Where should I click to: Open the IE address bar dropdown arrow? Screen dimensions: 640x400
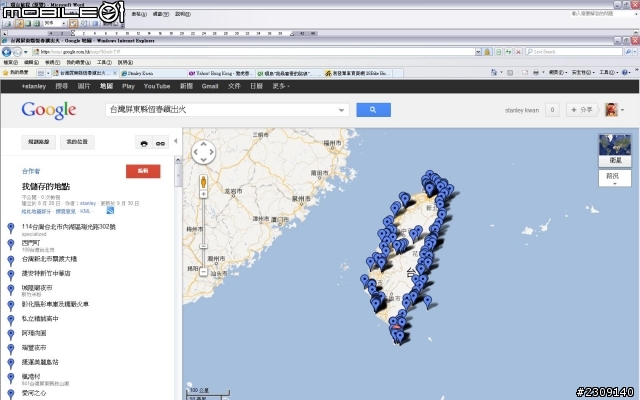coord(478,52)
